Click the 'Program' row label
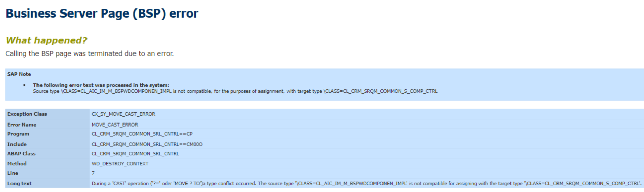 point(18,134)
